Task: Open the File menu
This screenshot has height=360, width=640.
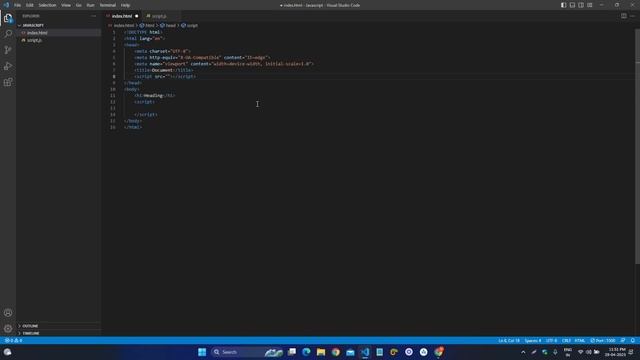Action: point(18,5)
